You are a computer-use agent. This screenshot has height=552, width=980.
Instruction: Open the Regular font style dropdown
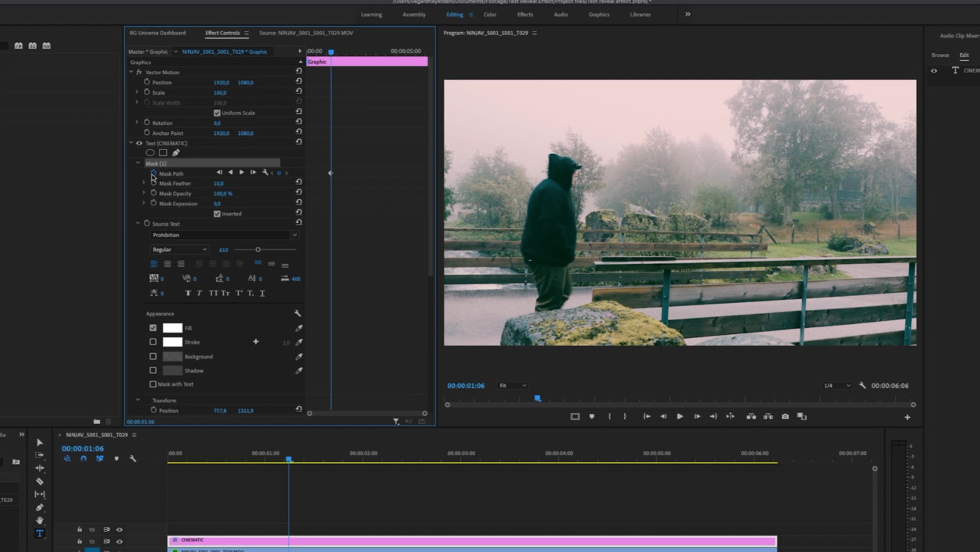click(179, 250)
